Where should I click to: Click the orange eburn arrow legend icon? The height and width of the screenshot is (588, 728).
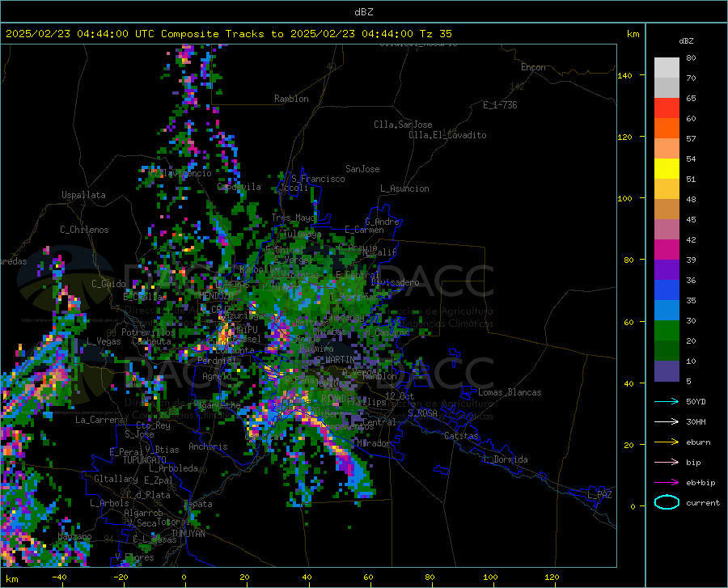coord(667,442)
